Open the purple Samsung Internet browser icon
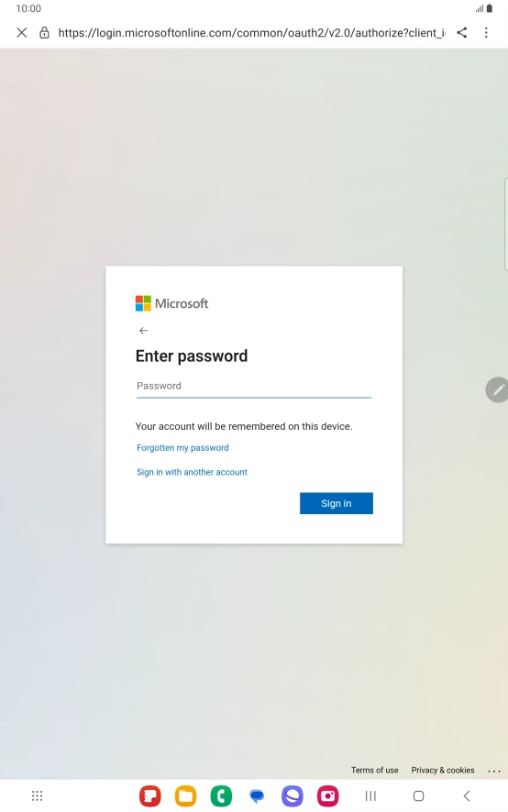 (293, 796)
